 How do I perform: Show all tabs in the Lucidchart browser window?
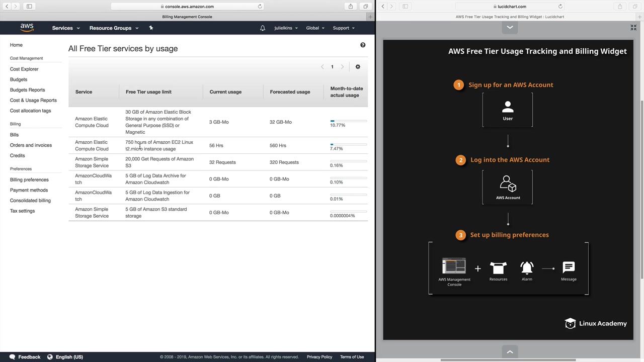click(635, 7)
